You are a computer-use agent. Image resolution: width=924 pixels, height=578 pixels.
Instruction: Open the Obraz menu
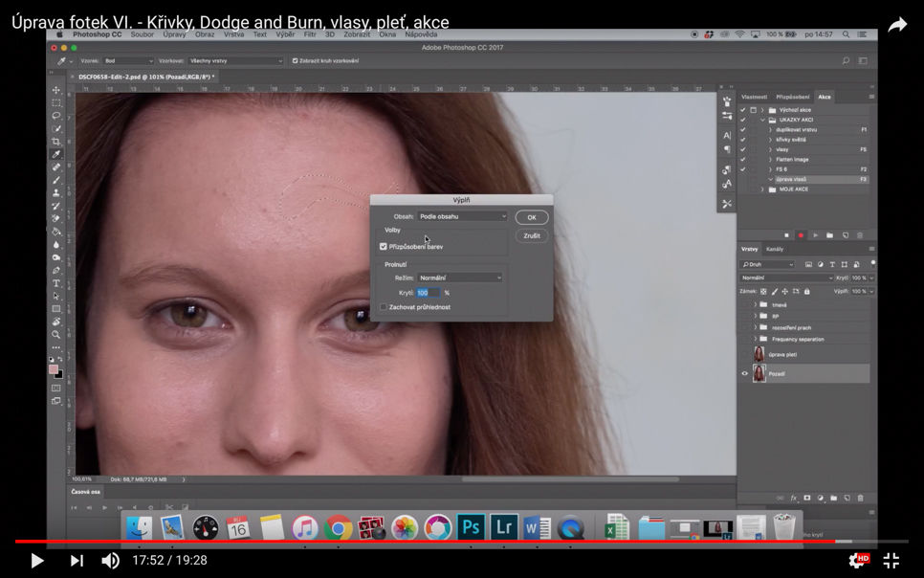(205, 34)
